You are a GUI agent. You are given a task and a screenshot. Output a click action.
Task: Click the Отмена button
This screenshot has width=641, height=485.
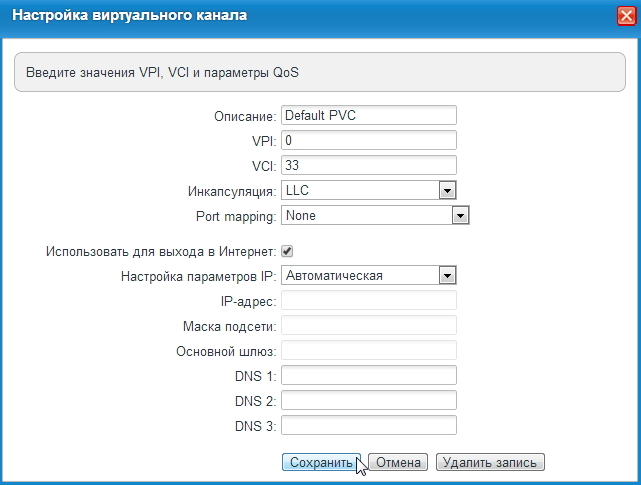pos(398,462)
